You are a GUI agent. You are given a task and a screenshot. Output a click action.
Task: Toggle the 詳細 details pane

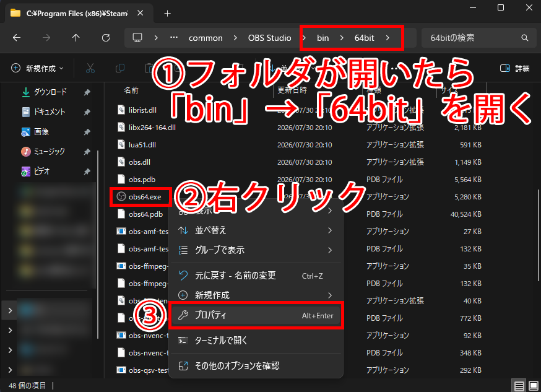coord(514,68)
